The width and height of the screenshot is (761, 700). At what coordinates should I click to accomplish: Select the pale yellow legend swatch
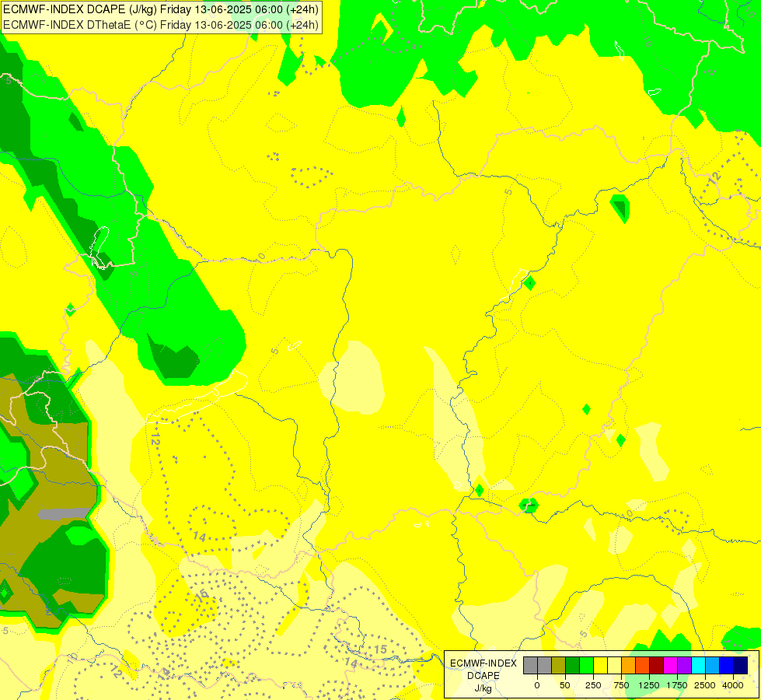(x=614, y=666)
